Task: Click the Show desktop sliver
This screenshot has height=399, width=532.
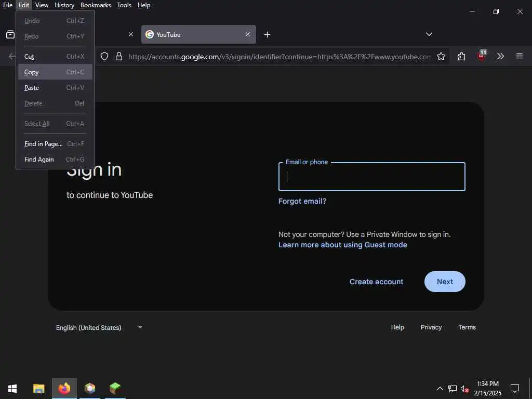Action: [x=530, y=389]
